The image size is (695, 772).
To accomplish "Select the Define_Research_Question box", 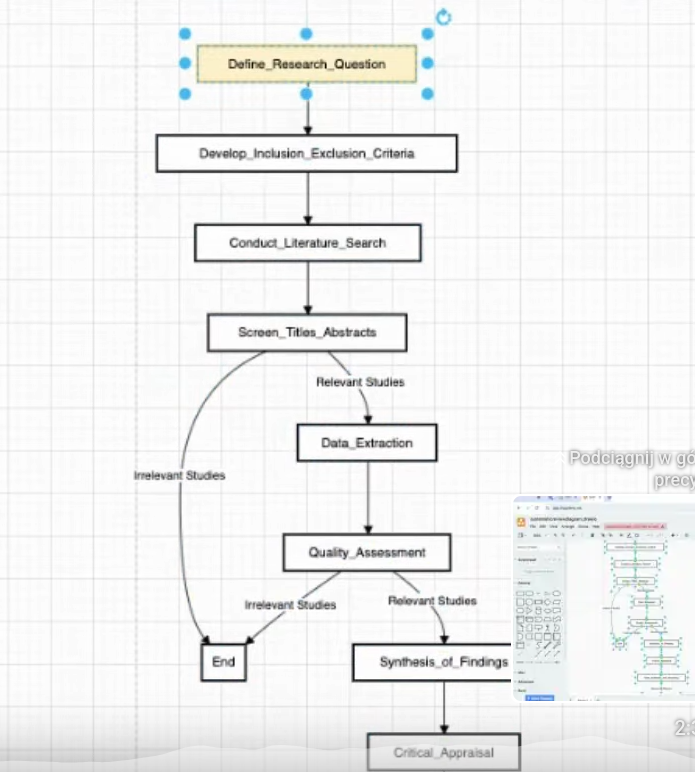I will [x=306, y=64].
